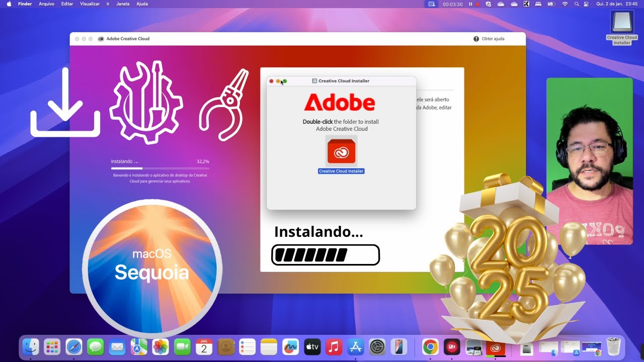Pause the screen recording in menu bar

pos(471,4)
